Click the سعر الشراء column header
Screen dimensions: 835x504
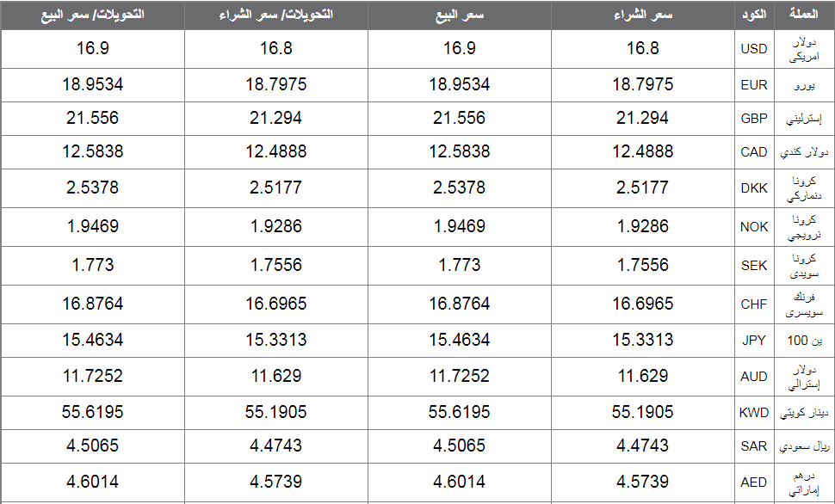tap(643, 15)
